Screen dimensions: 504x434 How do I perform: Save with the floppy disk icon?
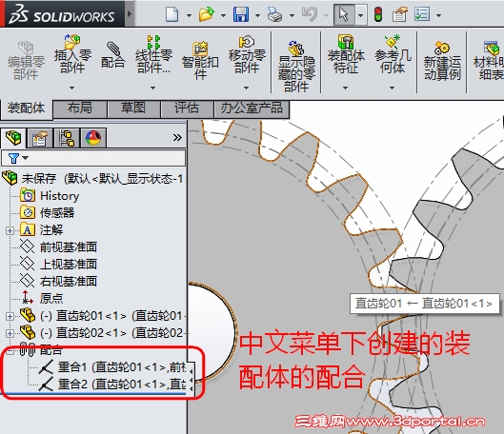241,14
